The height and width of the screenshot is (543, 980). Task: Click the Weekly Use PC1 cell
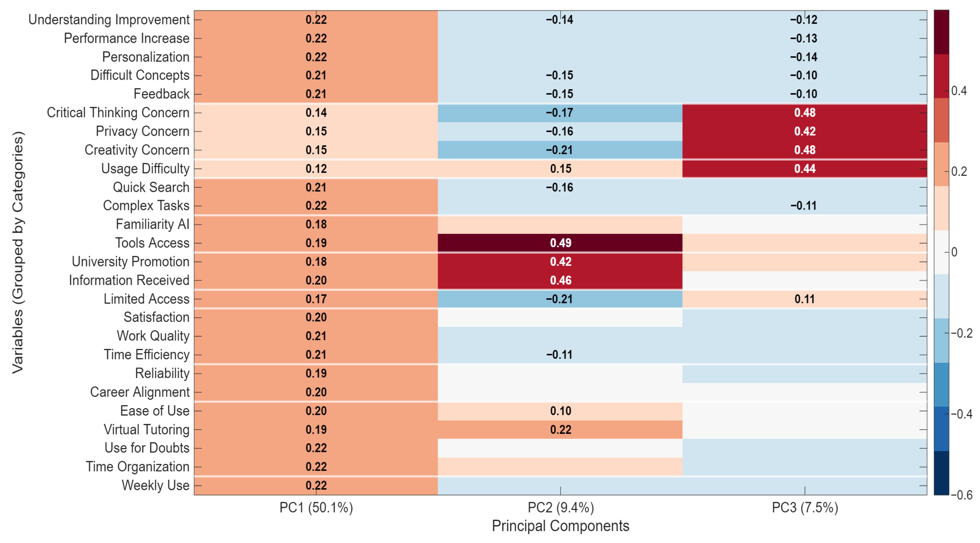pyautogui.click(x=316, y=485)
